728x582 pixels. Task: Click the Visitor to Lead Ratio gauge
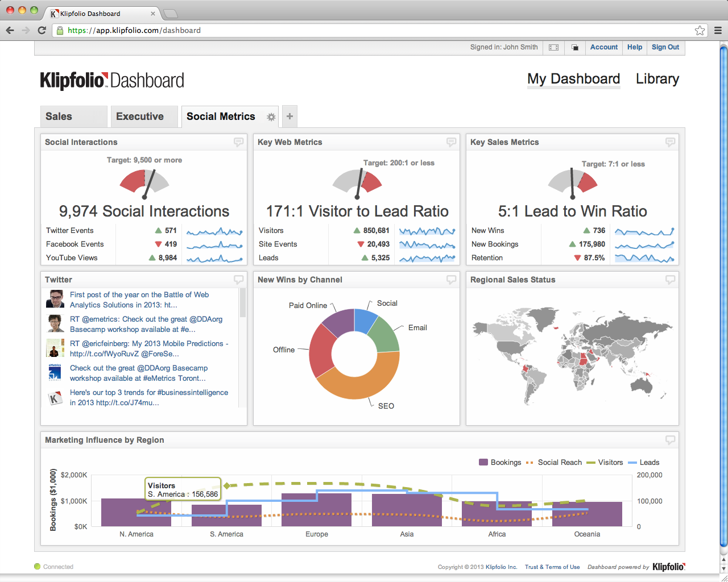[357, 183]
